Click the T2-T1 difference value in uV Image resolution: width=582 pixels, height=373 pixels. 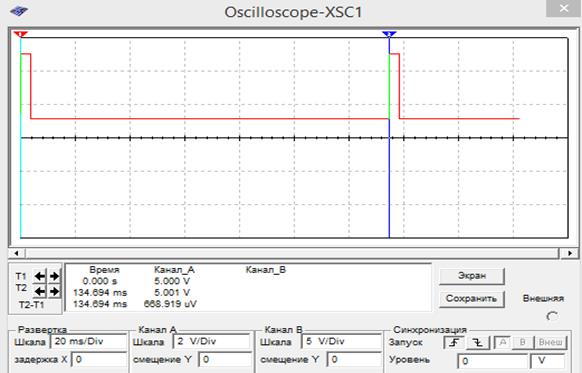click(x=170, y=304)
